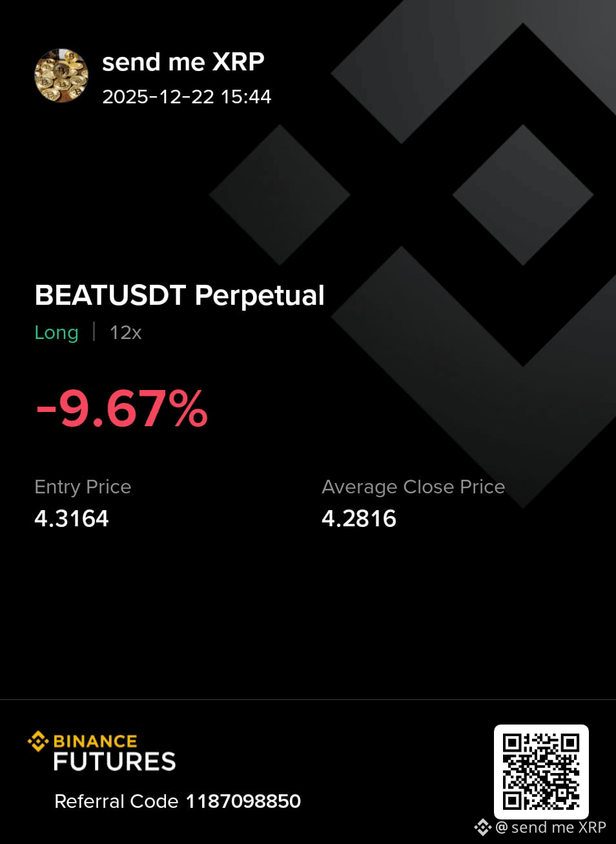Viewport: 616px width, 844px height.
Task: Select the green Long position label
Action: 56,333
